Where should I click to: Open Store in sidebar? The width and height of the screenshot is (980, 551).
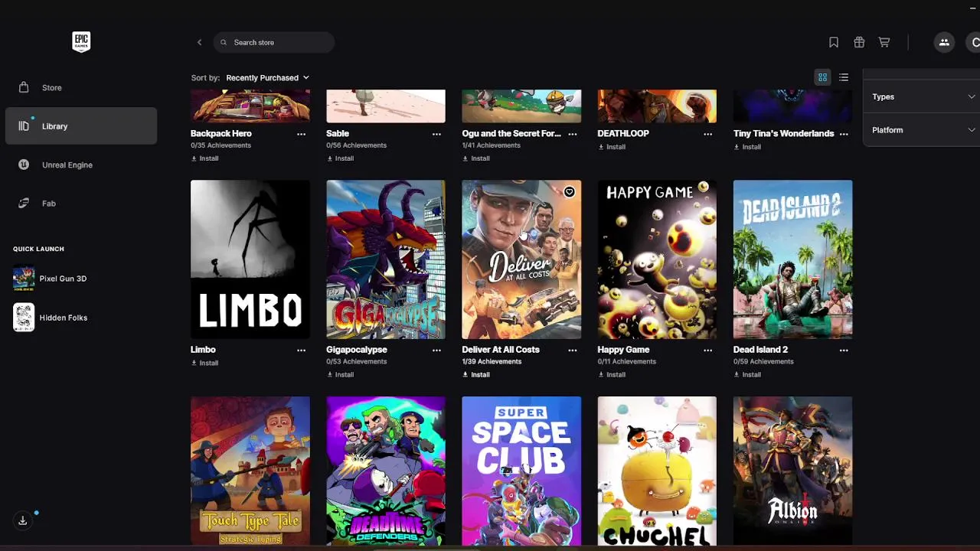pyautogui.click(x=80, y=87)
